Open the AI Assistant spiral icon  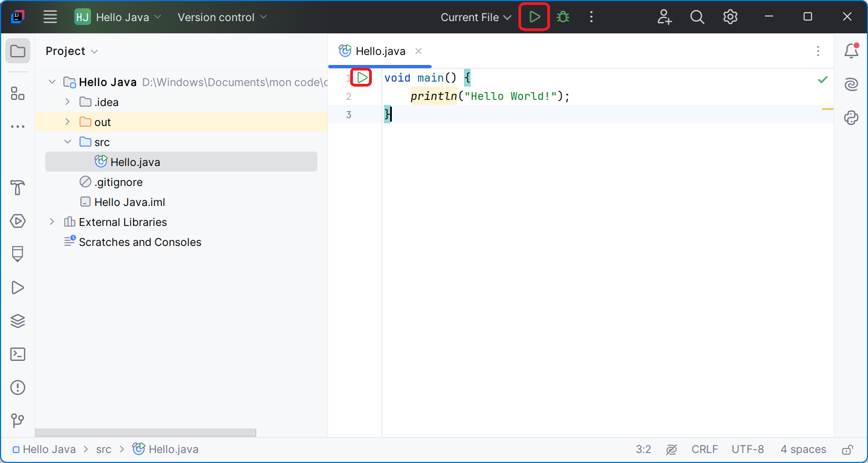click(x=851, y=84)
